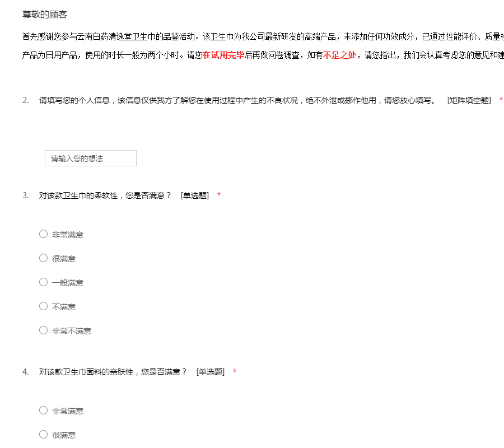Click the [单选题] tag beside question 3
Screen dimensions: 504x448
(194, 195)
